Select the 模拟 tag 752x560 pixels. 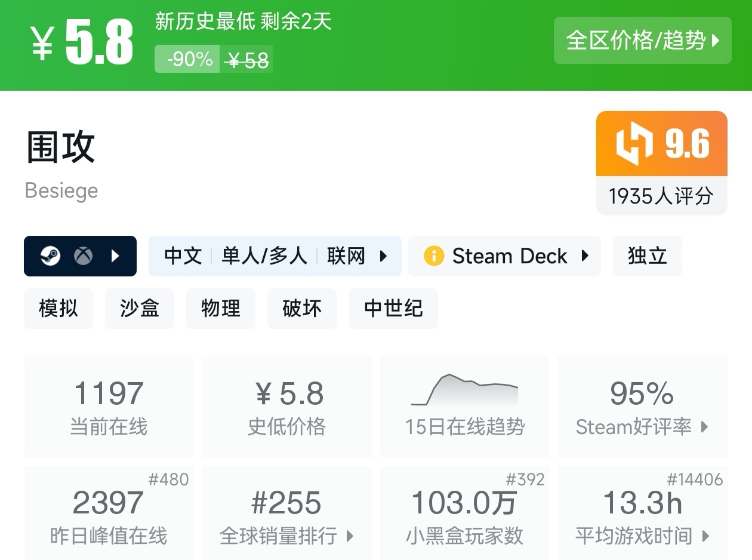tap(58, 309)
